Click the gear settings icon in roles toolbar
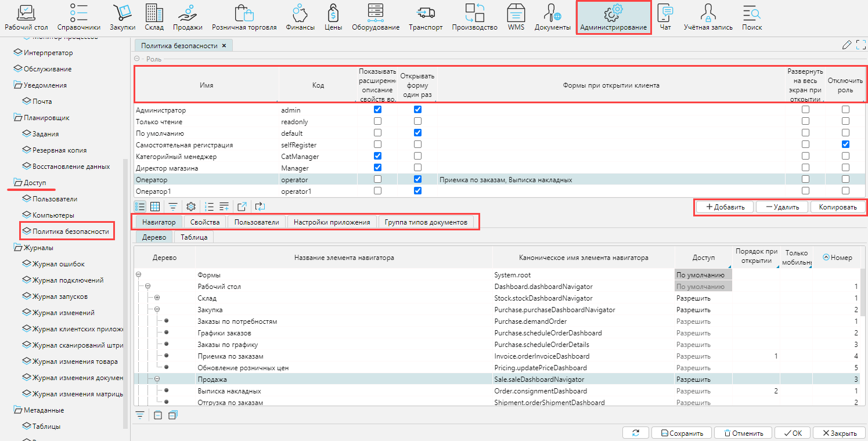Image resolution: width=868 pixels, height=441 pixels. coord(190,206)
